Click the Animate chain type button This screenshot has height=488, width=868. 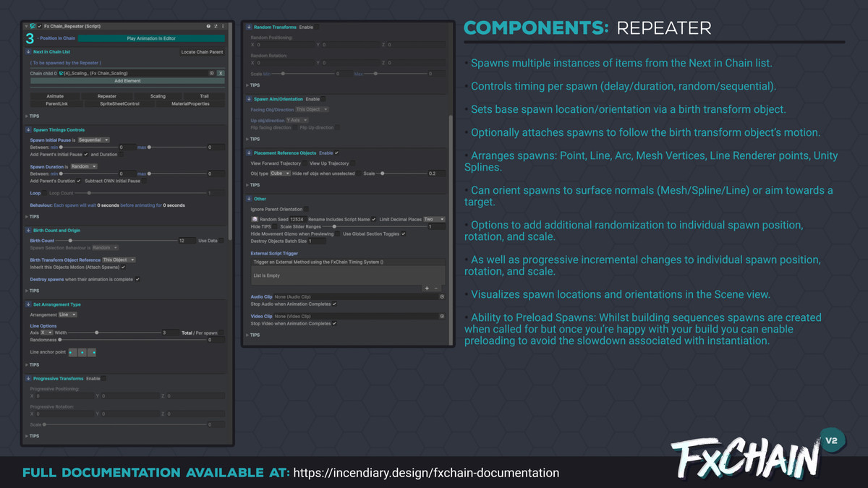coord(55,96)
